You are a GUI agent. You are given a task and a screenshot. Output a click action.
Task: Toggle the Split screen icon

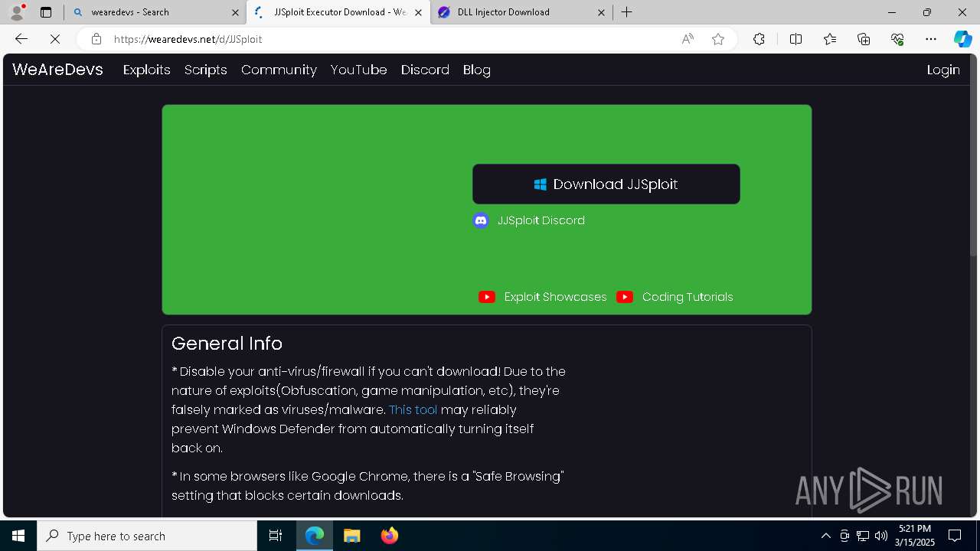[795, 39]
